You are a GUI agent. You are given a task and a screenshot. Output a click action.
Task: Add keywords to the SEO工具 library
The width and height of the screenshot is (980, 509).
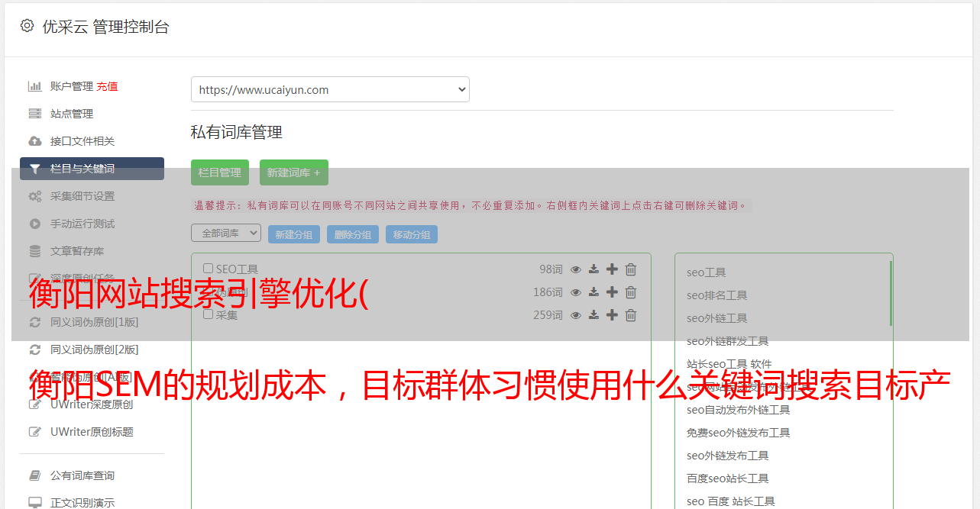pyautogui.click(x=612, y=269)
